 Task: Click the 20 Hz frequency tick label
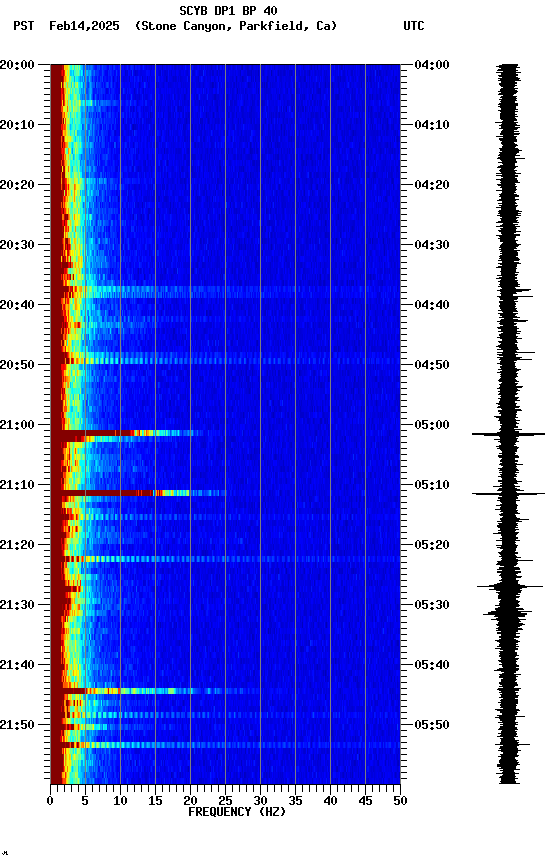[x=190, y=801]
